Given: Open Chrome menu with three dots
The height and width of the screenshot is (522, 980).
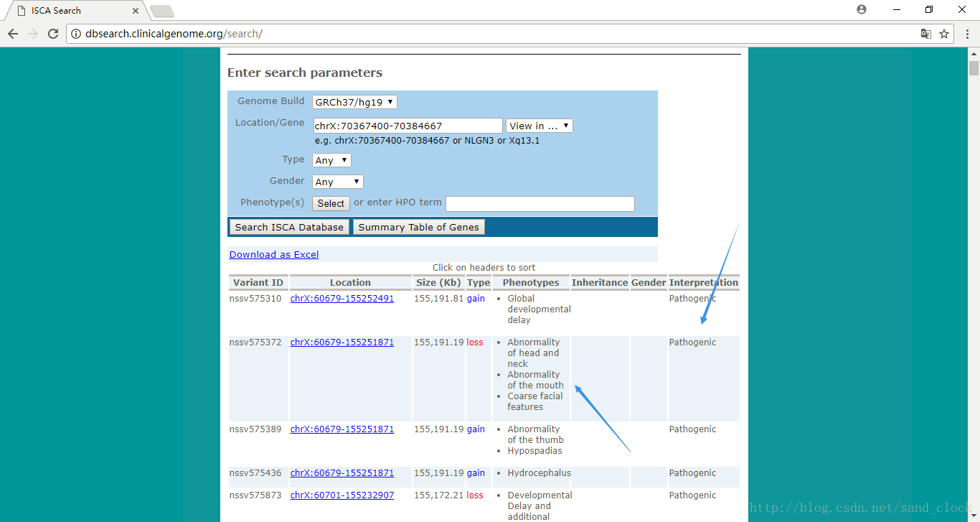Looking at the screenshot, I should click(966, 34).
